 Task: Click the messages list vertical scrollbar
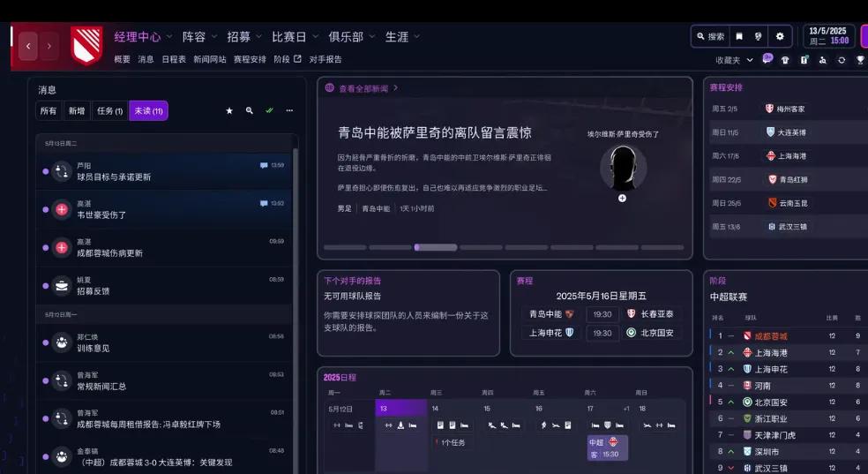tap(295, 310)
